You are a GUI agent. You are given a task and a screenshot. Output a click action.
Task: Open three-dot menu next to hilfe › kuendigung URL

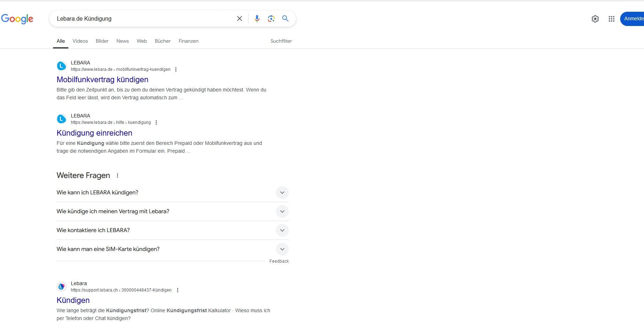[x=156, y=122]
